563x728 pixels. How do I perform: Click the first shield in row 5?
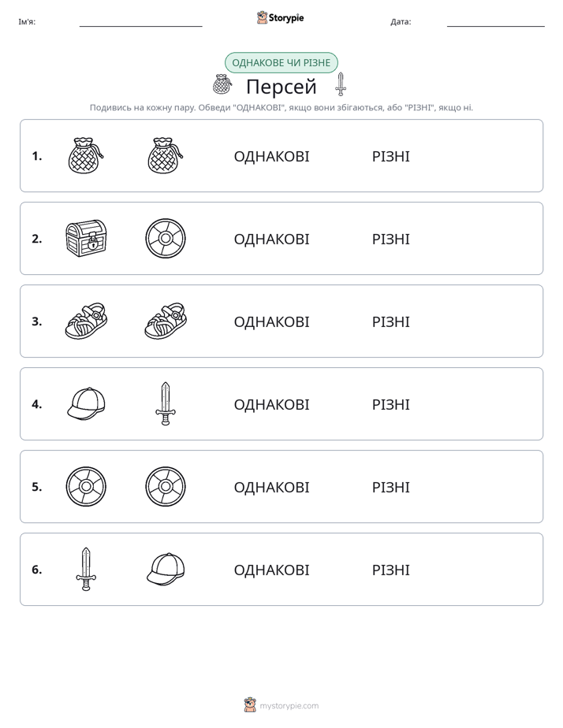point(86,487)
